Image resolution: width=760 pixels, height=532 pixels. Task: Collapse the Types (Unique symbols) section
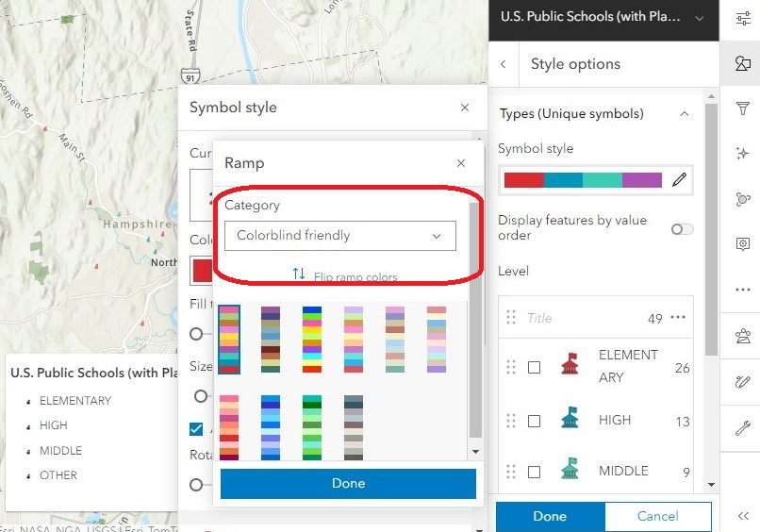tap(685, 114)
